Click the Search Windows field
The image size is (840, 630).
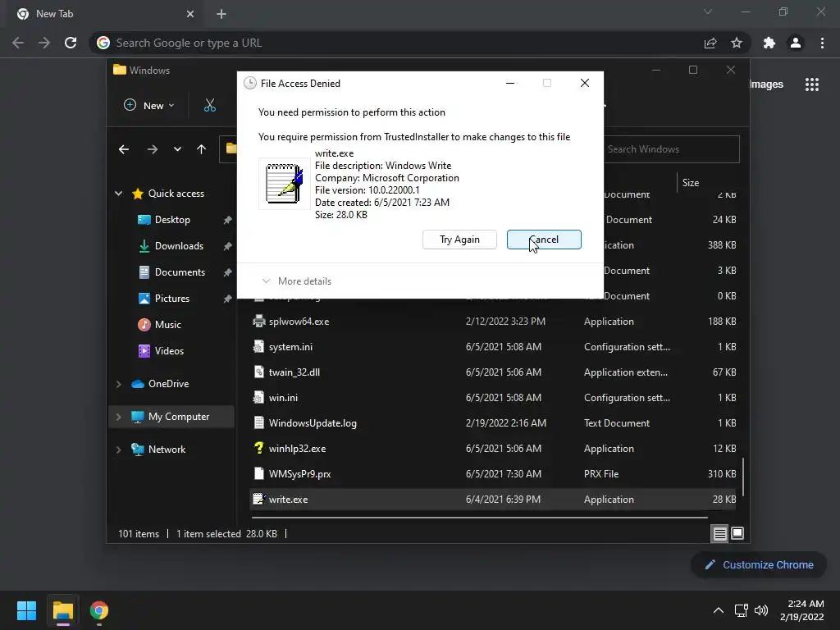671,149
